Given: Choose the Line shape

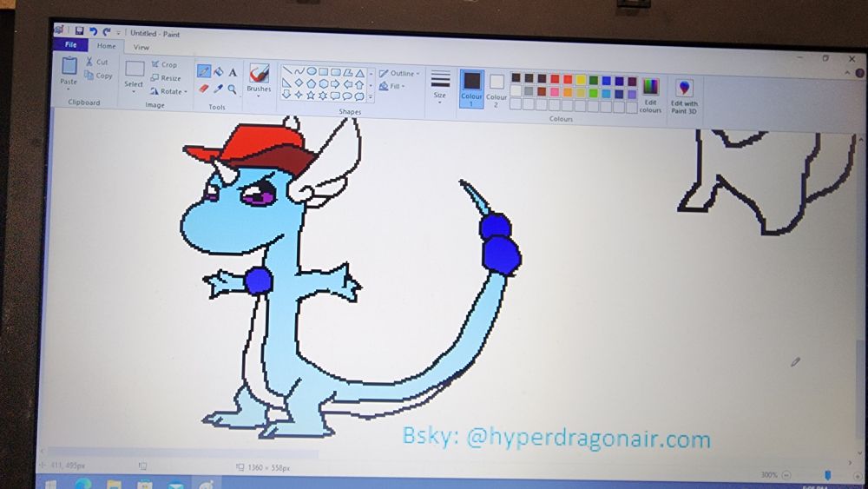Looking at the screenshot, I should (286, 71).
